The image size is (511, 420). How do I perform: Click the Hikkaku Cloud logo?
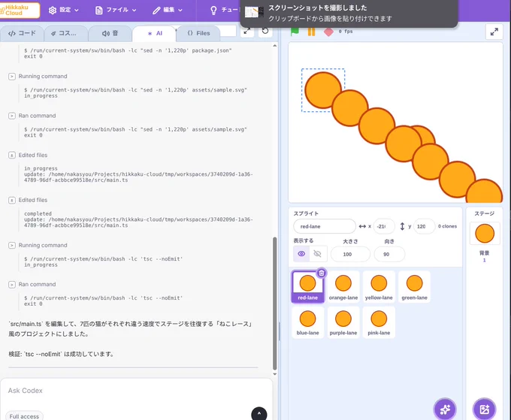coord(19,10)
